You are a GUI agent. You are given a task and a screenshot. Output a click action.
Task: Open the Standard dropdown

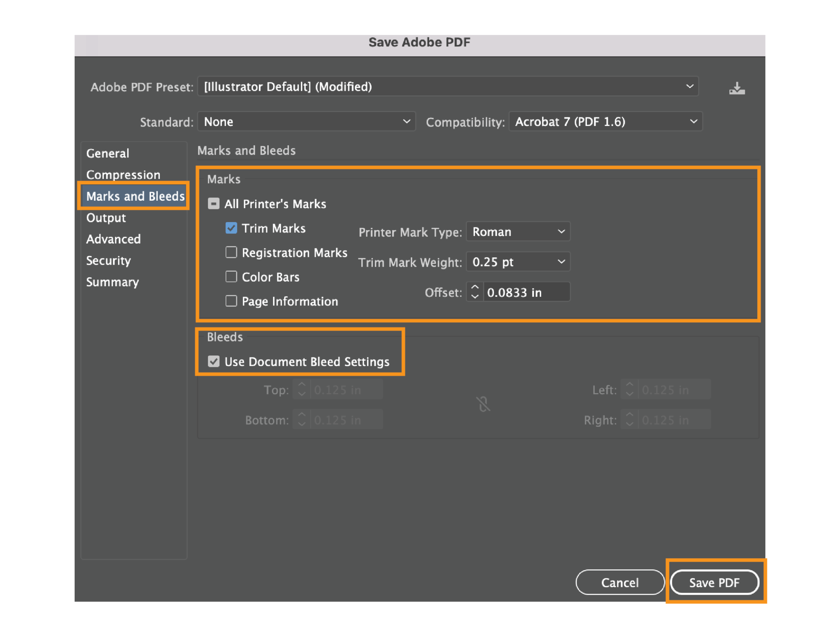tap(307, 121)
